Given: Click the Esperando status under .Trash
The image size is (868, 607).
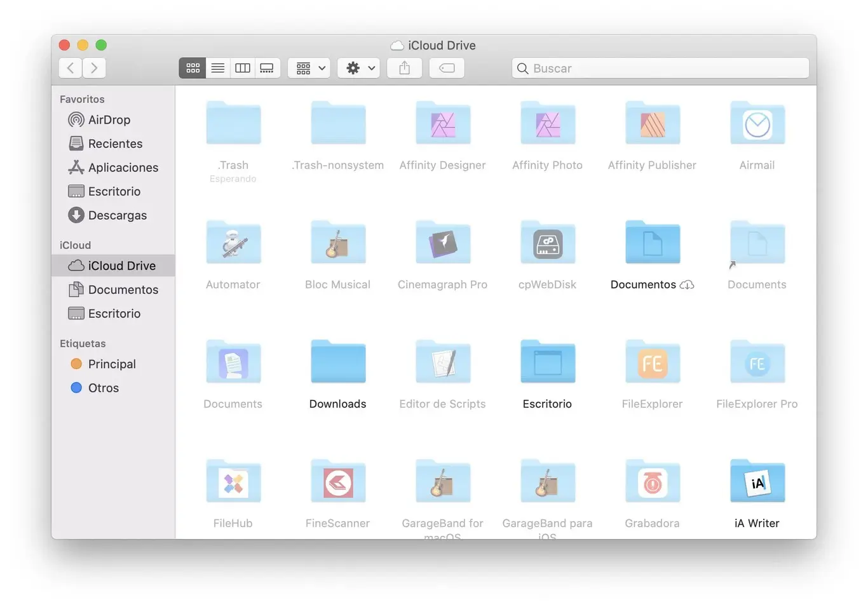Looking at the screenshot, I should [233, 179].
